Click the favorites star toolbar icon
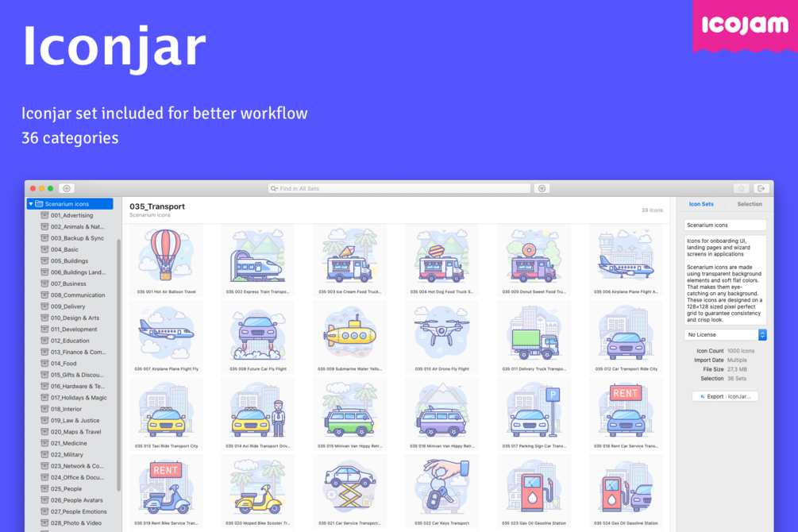 pos(741,188)
